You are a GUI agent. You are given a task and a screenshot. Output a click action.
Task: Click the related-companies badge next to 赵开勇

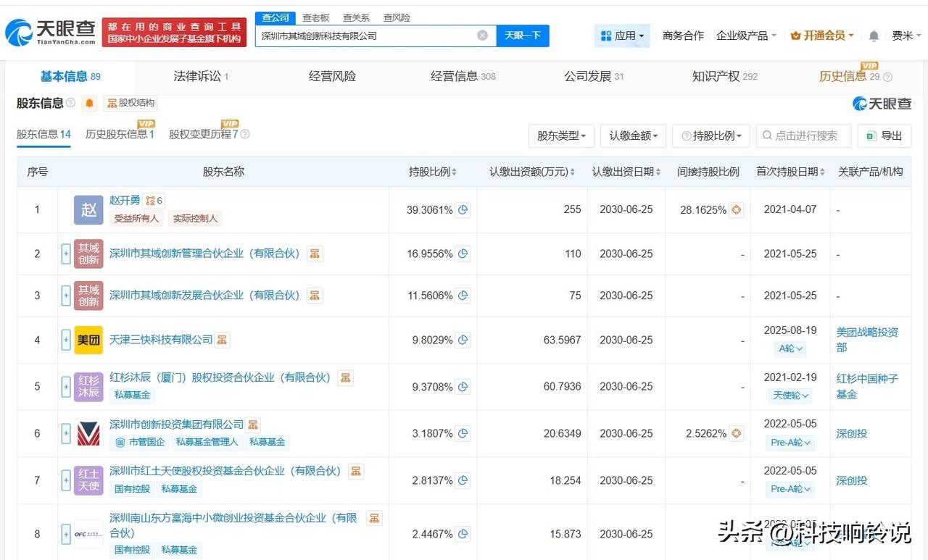pyautogui.click(x=154, y=201)
